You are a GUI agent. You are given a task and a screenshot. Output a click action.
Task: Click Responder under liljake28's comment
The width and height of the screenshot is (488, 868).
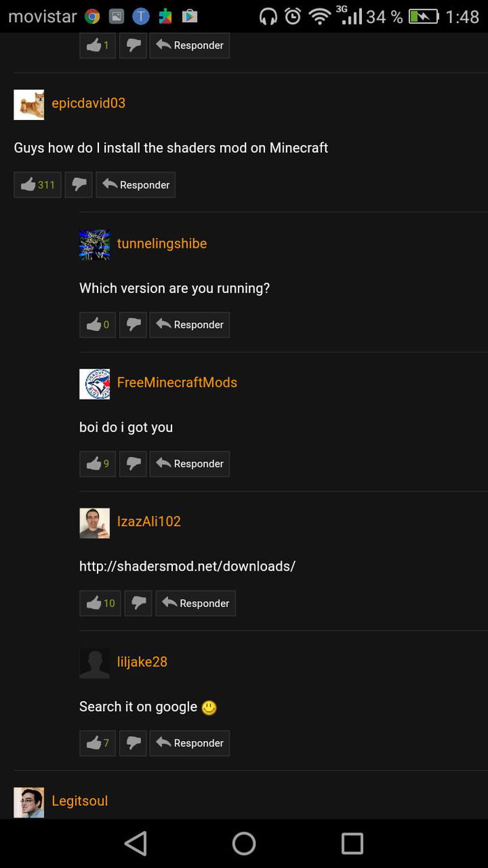point(190,743)
